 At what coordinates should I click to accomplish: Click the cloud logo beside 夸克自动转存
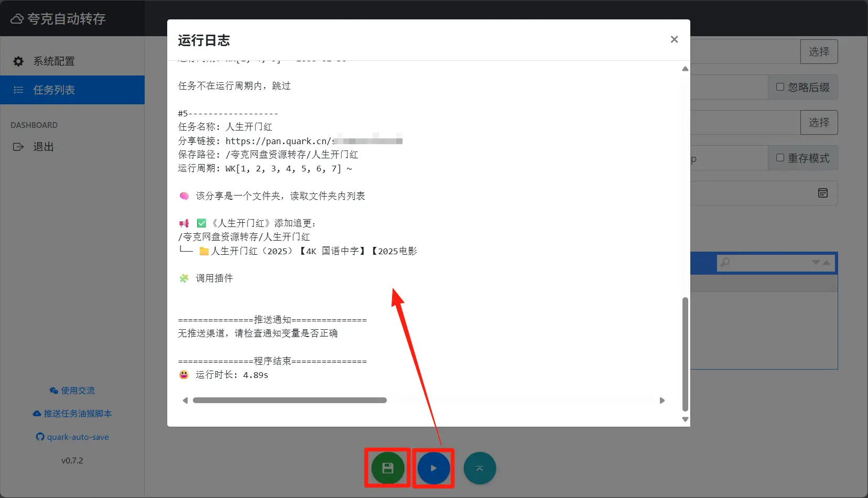click(x=17, y=19)
